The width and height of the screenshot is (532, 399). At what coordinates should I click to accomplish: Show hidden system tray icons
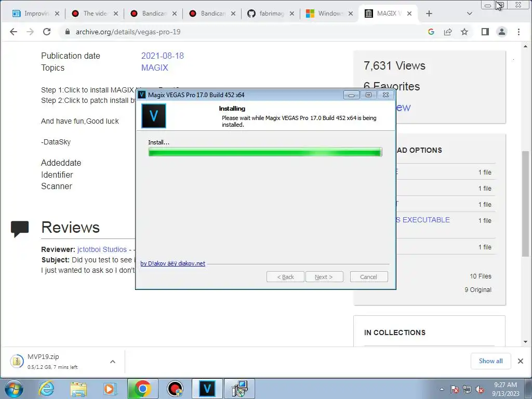point(442,389)
